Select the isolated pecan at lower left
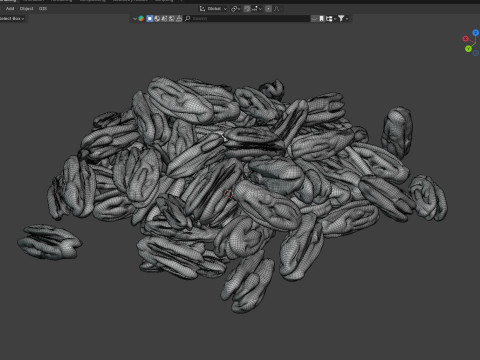This screenshot has width=480, height=360. click(50, 242)
